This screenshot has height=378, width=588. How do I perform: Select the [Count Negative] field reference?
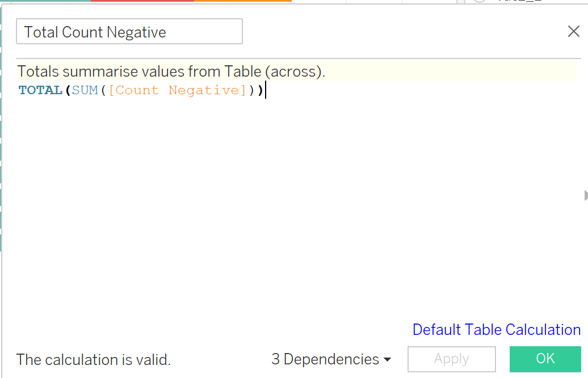point(177,90)
